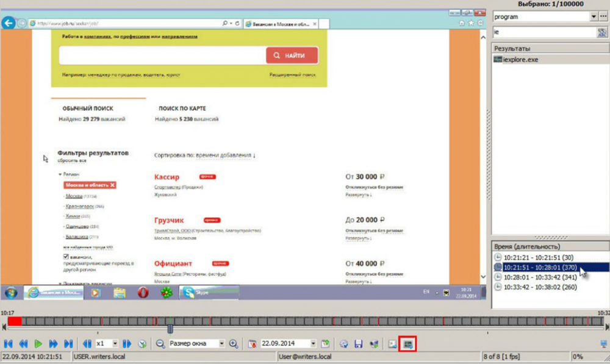Click the red 'НАЙТИ' search button
610x364 pixels.
(x=292, y=55)
